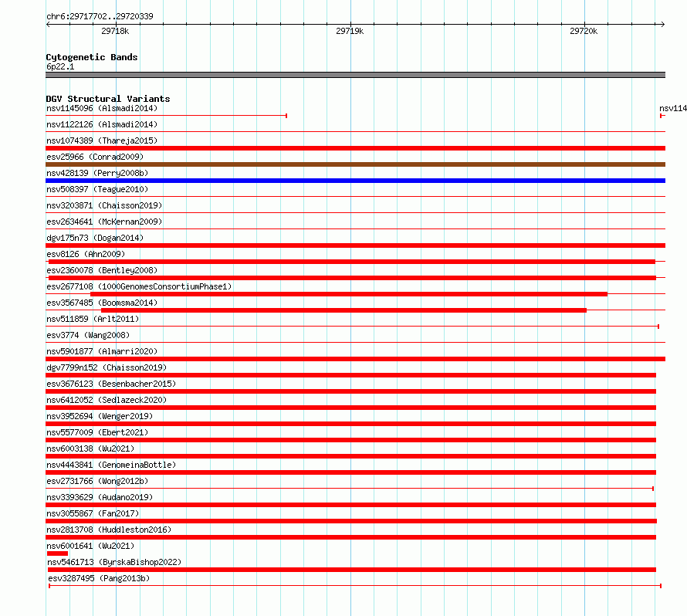687x616 pixels.
Task: Click the nsv1145096 (Alsmadi2014) variant label
Action: coord(102,108)
